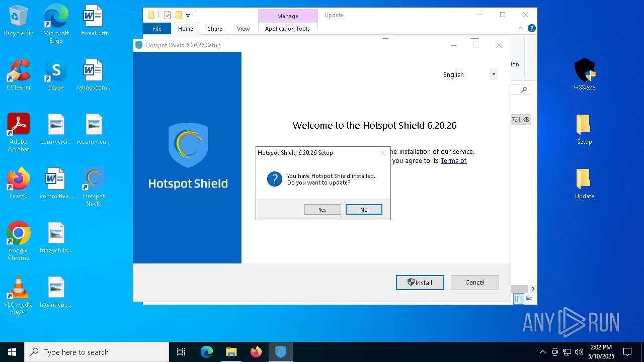The height and width of the screenshot is (362, 644).
Task: Click No in the update dialog
Action: pyautogui.click(x=364, y=210)
